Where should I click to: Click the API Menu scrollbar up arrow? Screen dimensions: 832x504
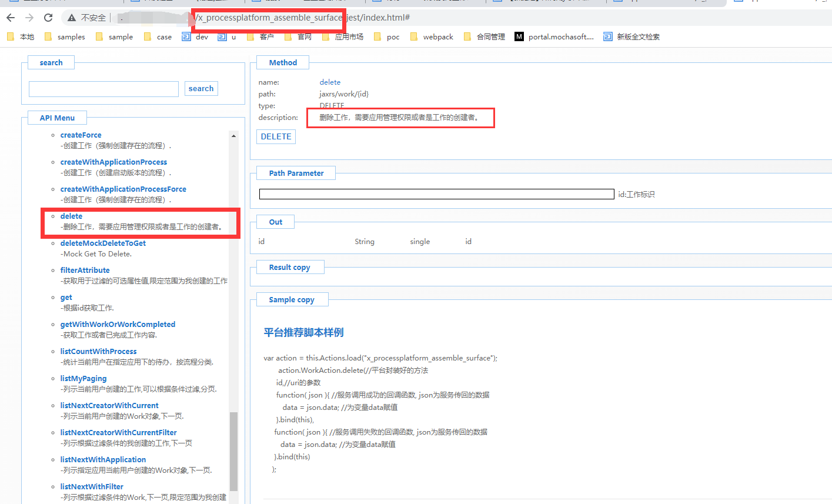coord(233,136)
